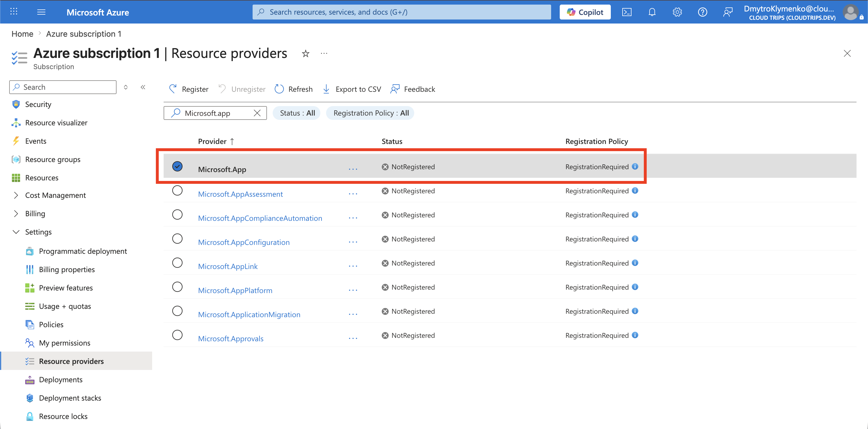Open the help question mark icon

702,12
